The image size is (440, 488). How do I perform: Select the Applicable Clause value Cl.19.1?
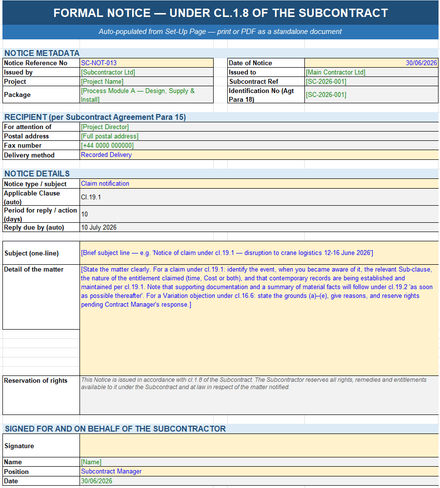click(259, 197)
